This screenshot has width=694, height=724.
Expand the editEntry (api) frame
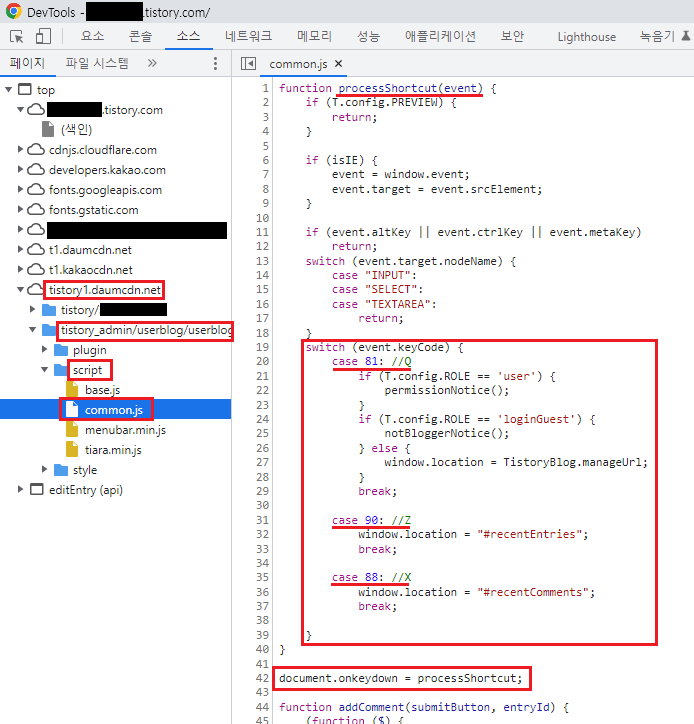tap(20, 489)
